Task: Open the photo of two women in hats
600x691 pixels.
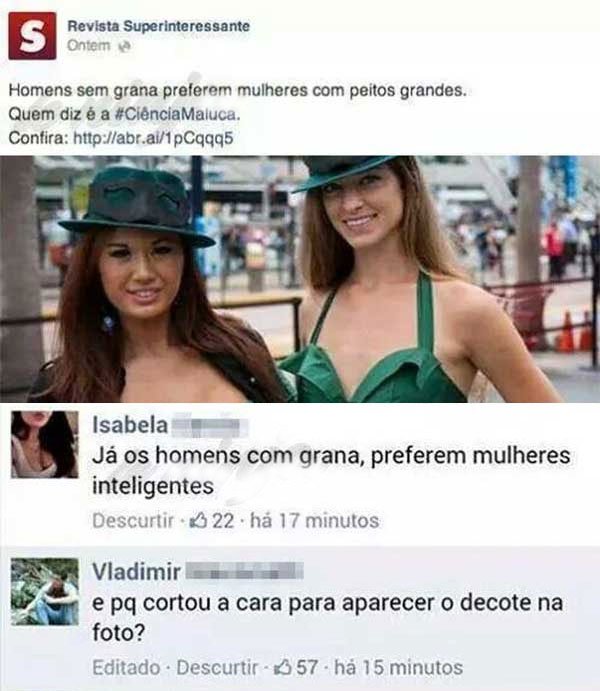Action: (x=300, y=279)
